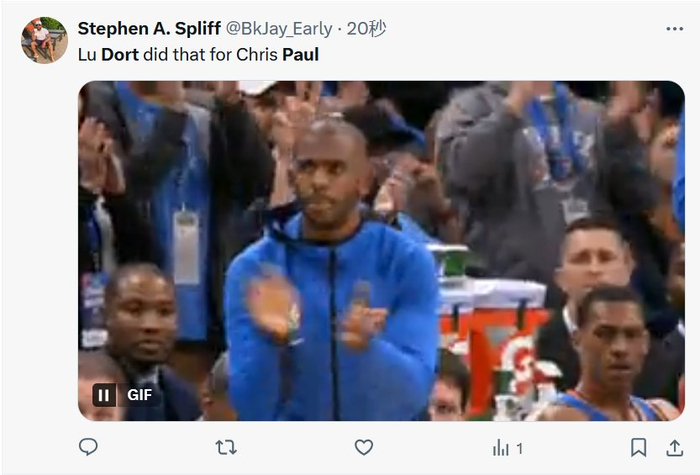Click the text 'did that for Chris'
Viewport: 700px width, 475px height.
[x=211, y=55]
